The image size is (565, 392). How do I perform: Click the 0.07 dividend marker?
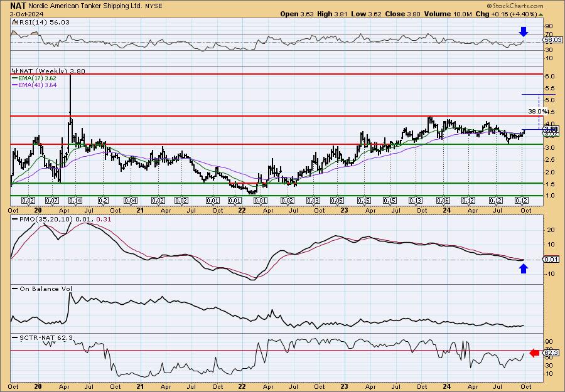point(52,201)
